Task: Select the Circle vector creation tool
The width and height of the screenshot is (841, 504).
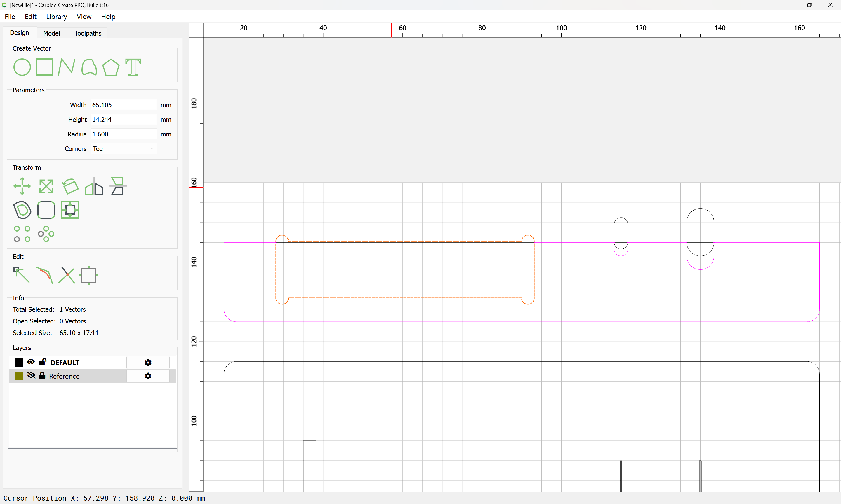Action: (x=22, y=67)
